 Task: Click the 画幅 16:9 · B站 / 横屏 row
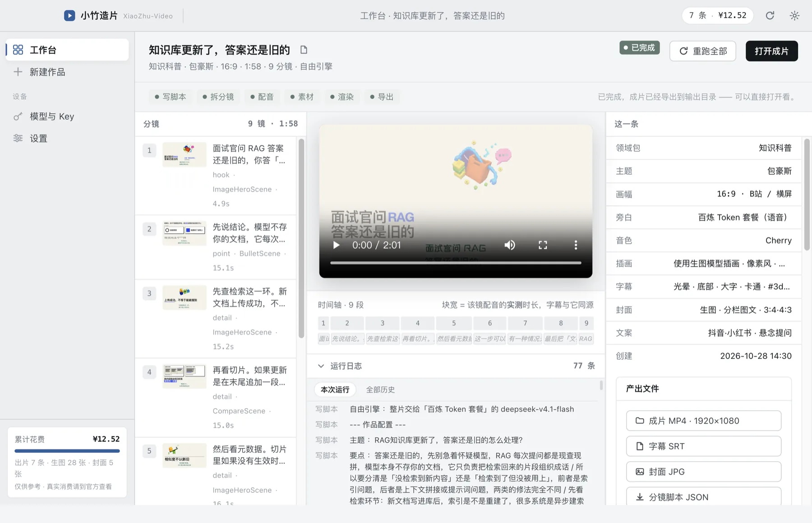click(703, 194)
